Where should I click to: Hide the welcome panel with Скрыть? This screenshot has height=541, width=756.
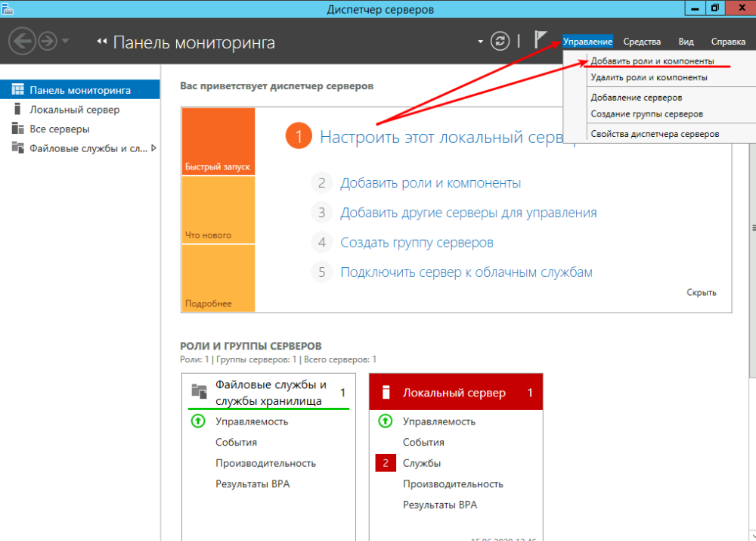[701, 293]
